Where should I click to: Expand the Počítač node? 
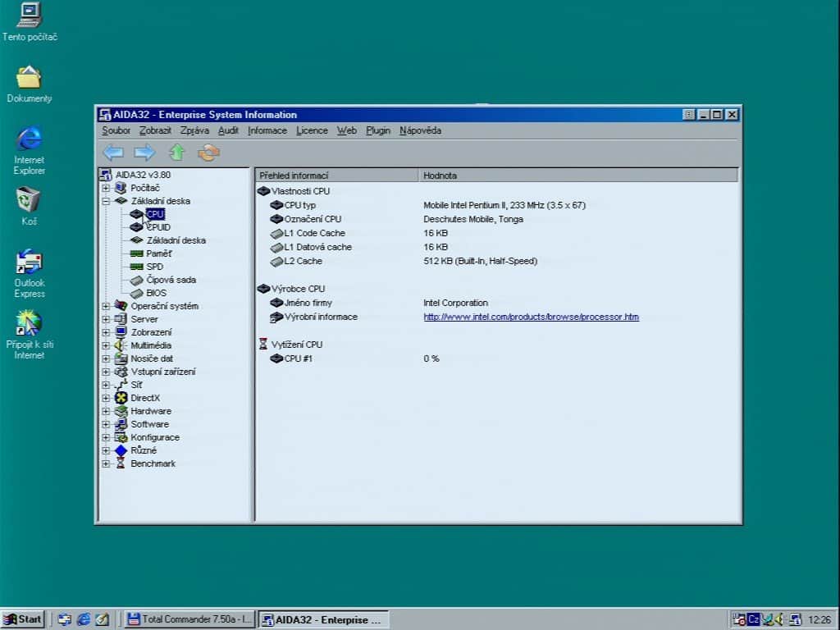106,188
